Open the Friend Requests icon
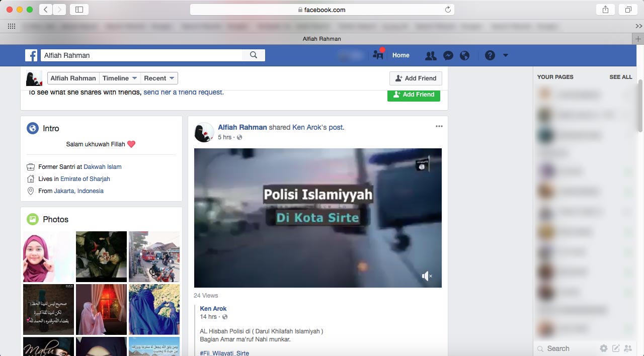This screenshot has width=644, height=356. pos(431,56)
